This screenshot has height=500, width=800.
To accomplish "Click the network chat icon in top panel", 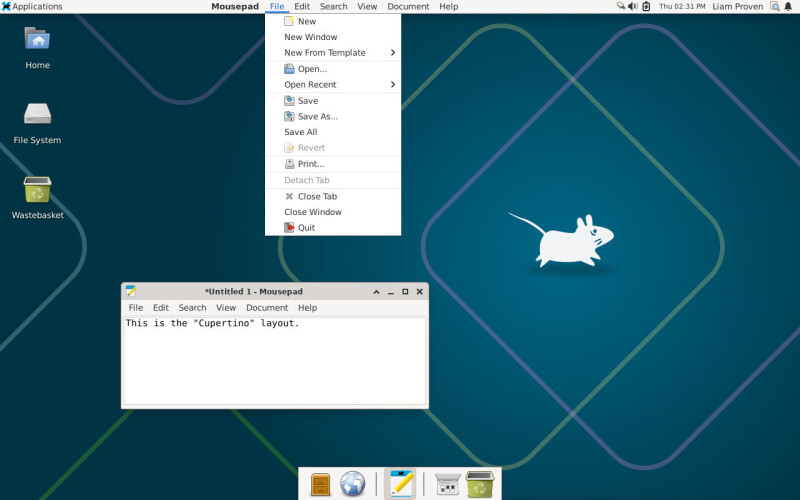I will (x=621, y=6).
